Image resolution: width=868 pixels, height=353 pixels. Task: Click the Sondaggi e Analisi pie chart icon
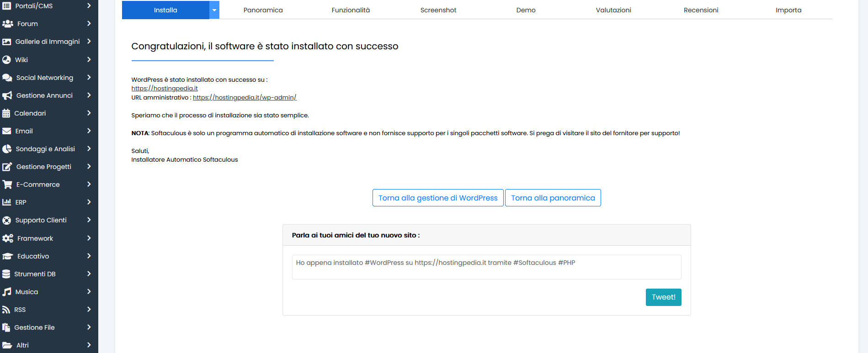[6, 149]
